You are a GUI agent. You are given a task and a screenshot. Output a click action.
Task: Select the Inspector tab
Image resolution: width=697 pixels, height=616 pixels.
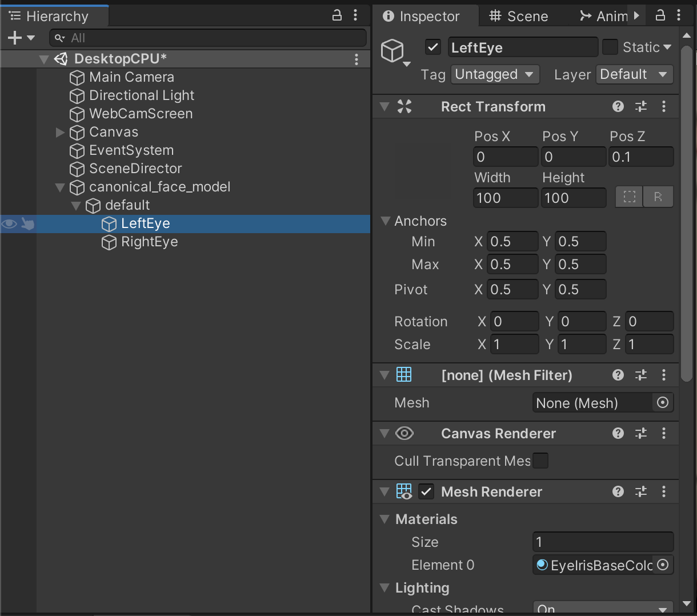pyautogui.click(x=426, y=15)
